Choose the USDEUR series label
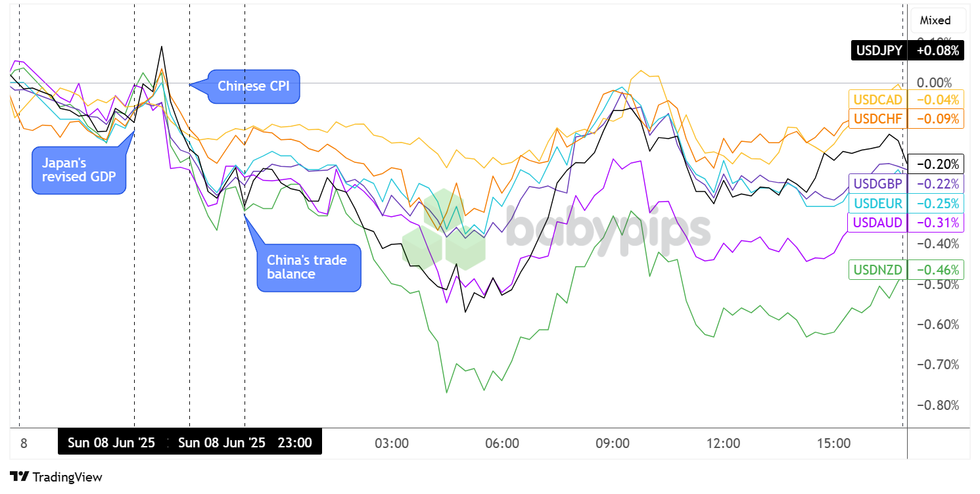 pyautogui.click(x=878, y=203)
